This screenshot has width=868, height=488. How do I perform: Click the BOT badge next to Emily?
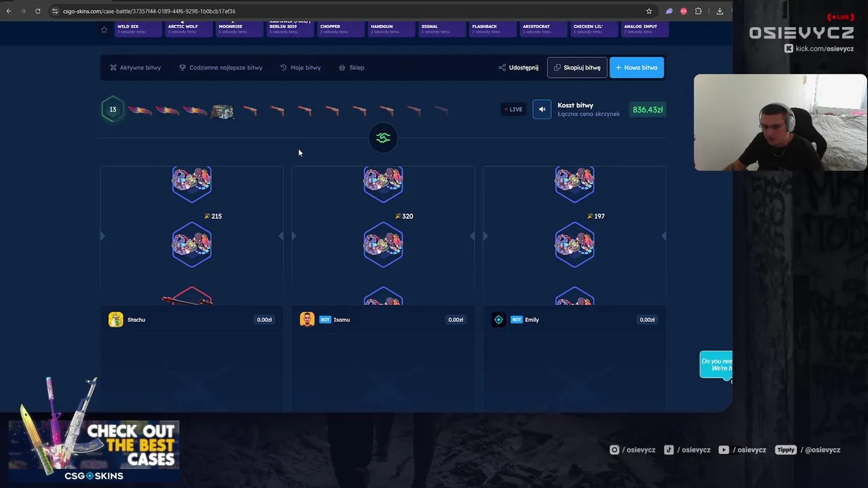pyautogui.click(x=517, y=320)
